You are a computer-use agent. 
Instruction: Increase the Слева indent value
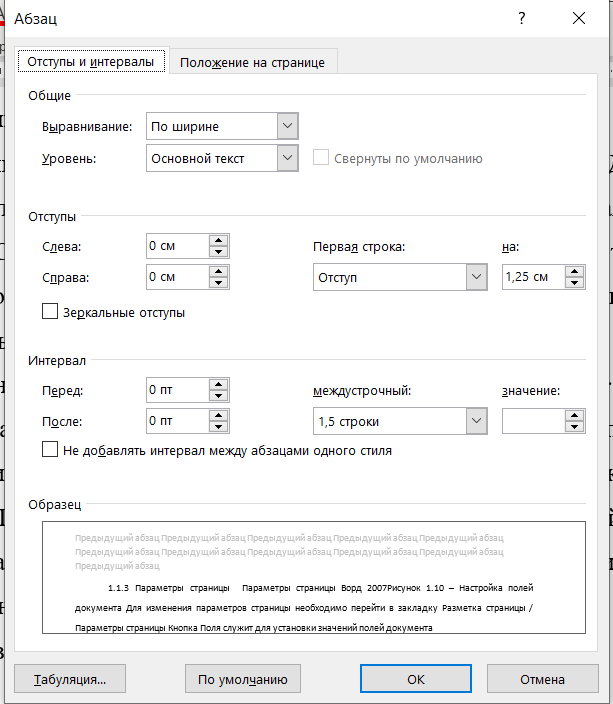click(x=219, y=240)
